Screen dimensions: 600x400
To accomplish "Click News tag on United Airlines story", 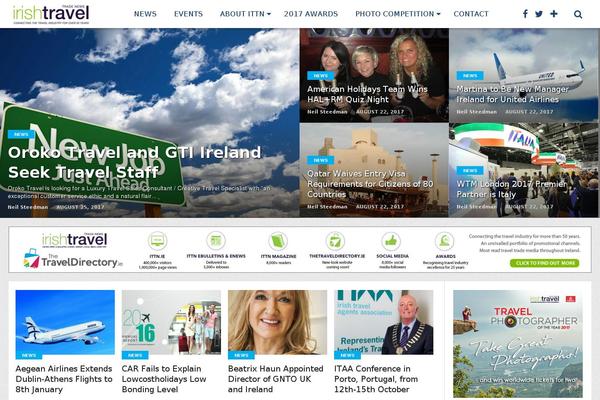I will (x=470, y=75).
